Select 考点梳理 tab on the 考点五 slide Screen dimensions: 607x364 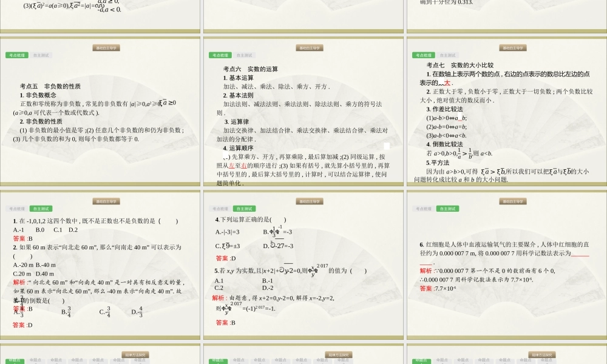click(x=17, y=55)
